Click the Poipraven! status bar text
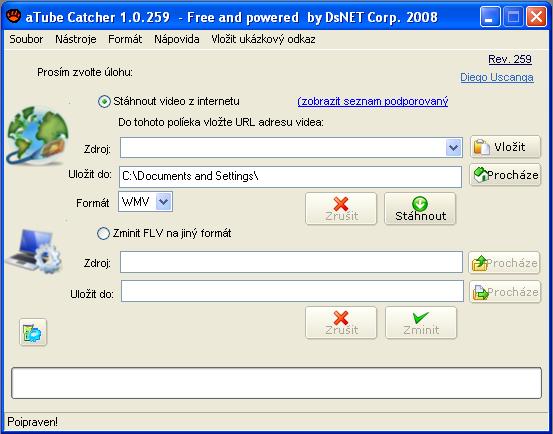The height and width of the screenshot is (434, 553). tap(32, 422)
